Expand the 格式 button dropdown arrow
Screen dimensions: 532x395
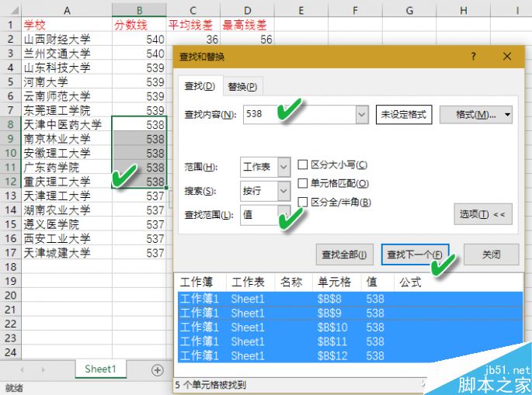click(507, 115)
